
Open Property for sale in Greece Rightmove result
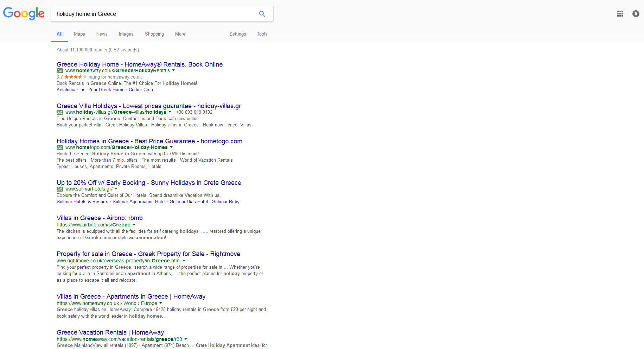coord(148,254)
